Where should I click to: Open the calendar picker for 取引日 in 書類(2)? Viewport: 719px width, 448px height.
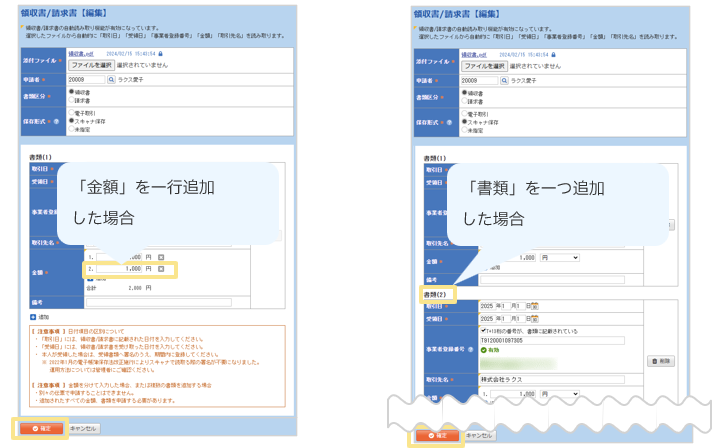coord(535,305)
